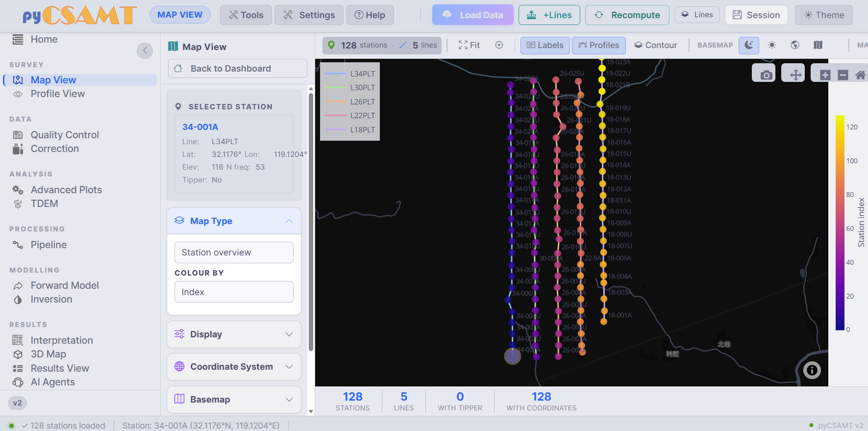Open the Help menu

(370, 15)
